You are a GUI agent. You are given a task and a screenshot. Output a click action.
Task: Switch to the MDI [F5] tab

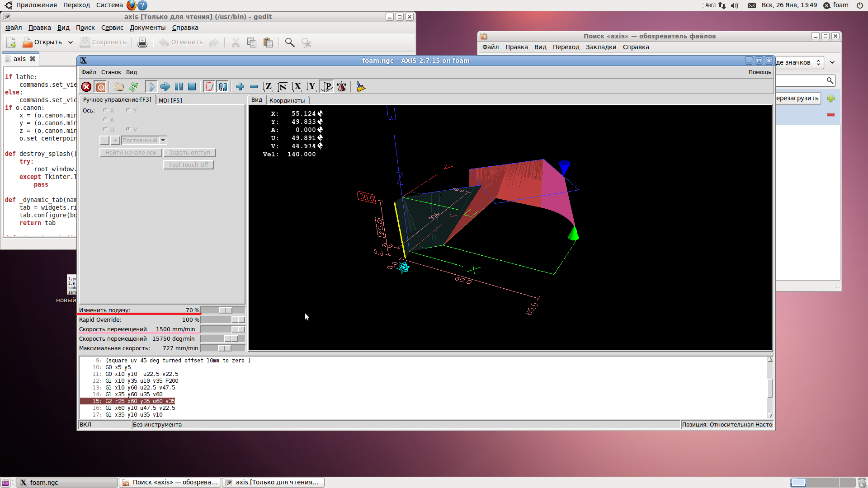170,100
